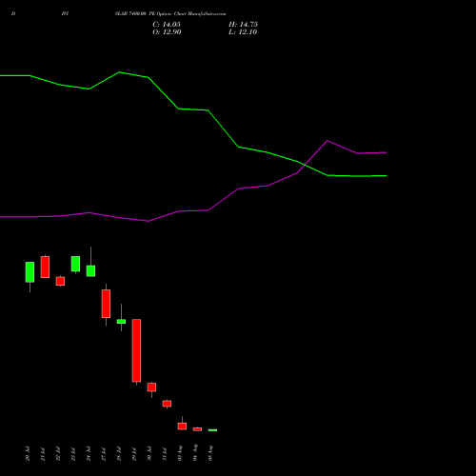The height and width of the screenshot is (476, 476).
Task: Click the red candle for 31 Jul
Action: 167,404
